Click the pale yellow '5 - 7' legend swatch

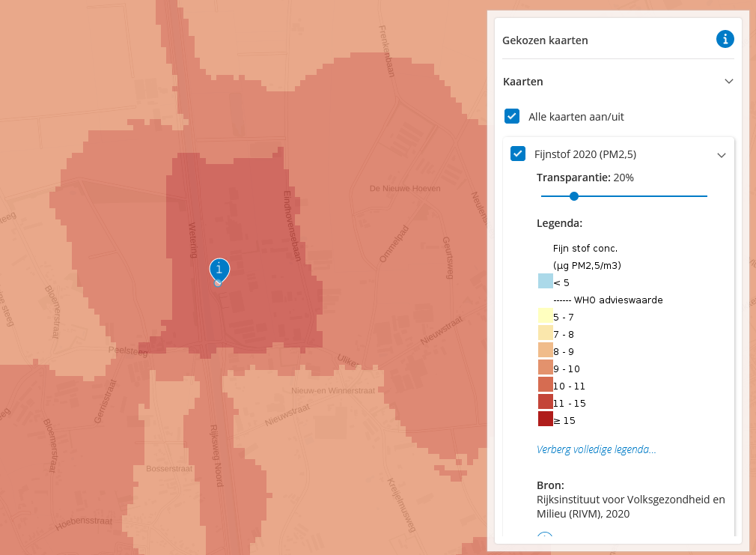point(545,316)
